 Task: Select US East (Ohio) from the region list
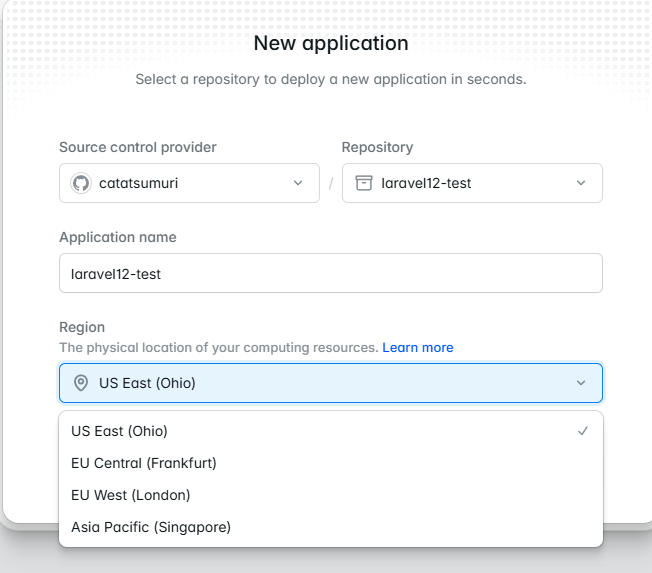tap(120, 431)
